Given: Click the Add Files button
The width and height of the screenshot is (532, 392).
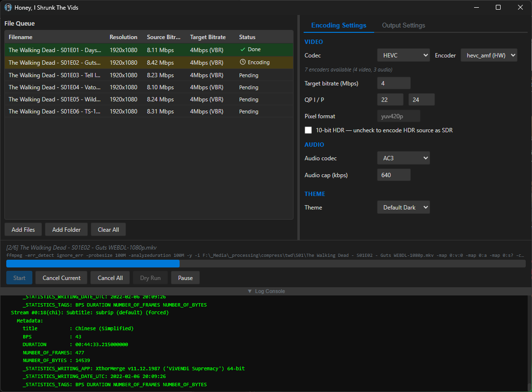Looking at the screenshot, I should (x=23, y=230).
